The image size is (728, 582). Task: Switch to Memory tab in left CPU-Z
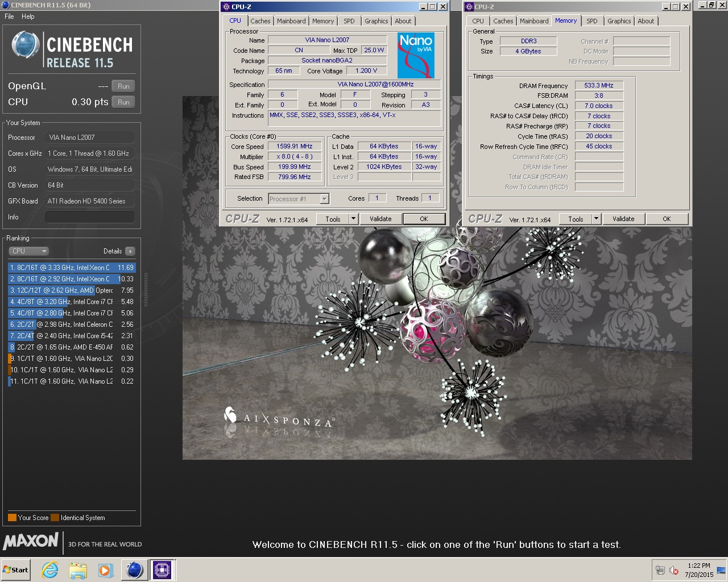point(323,21)
